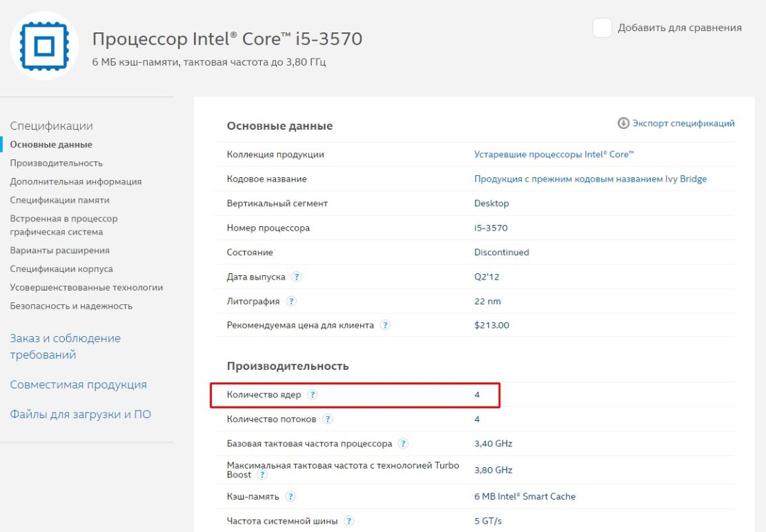Open Заказ и соблюдение требований link
766x532 pixels.
click(65, 346)
